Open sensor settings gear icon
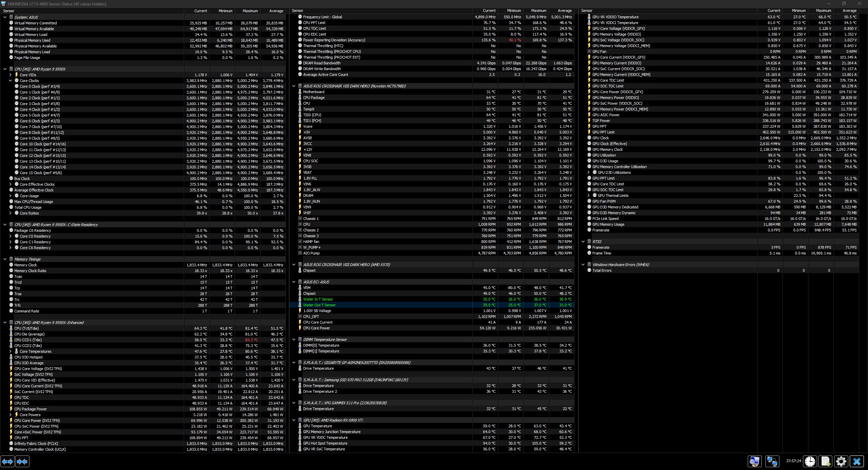Viewport: 868px width, 470px height. pyautogui.click(x=841, y=461)
